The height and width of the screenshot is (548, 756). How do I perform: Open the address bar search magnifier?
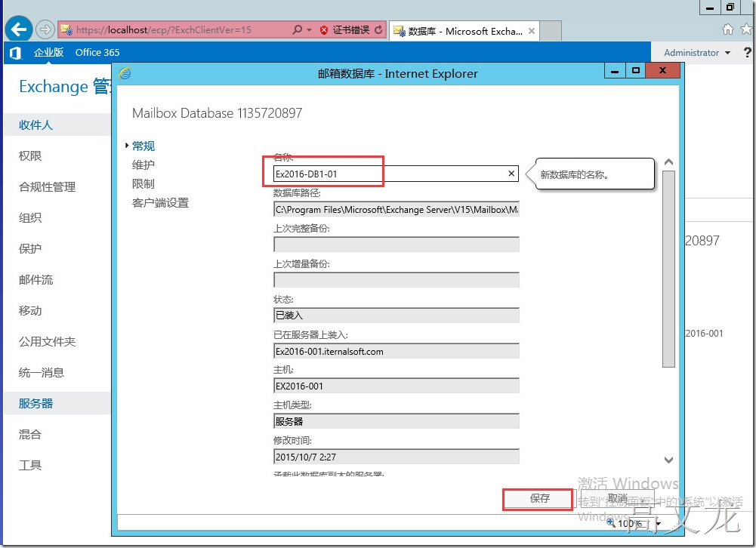click(298, 29)
